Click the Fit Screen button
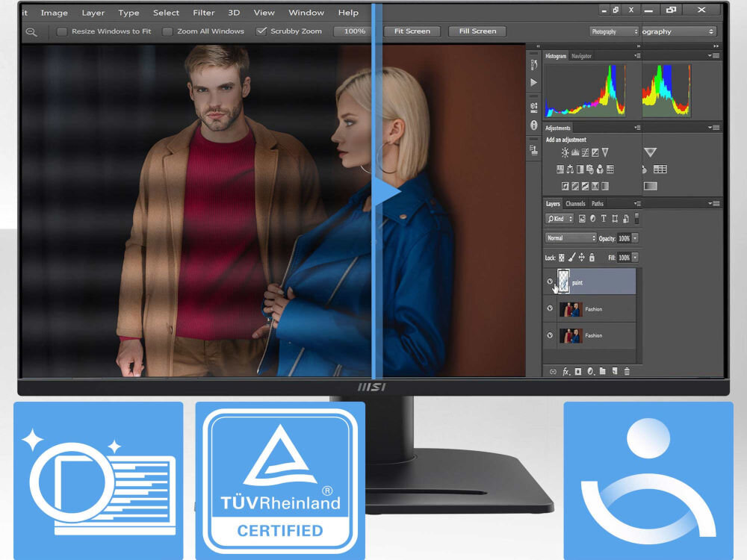This screenshot has height=560, width=747. (x=412, y=31)
